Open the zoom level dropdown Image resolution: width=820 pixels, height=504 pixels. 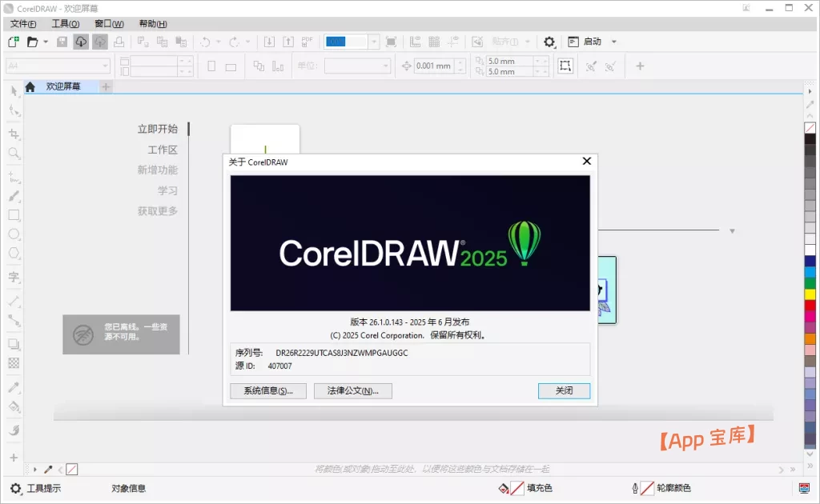tap(374, 42)
